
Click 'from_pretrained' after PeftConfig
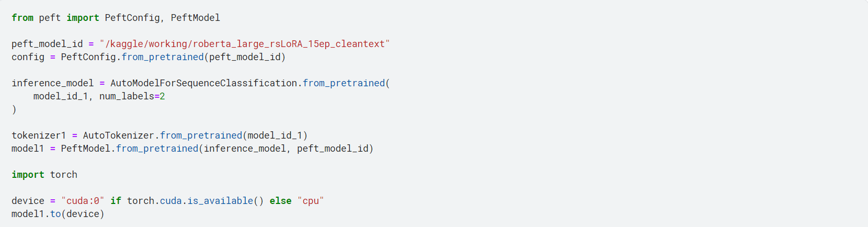[x=163, y=57]
